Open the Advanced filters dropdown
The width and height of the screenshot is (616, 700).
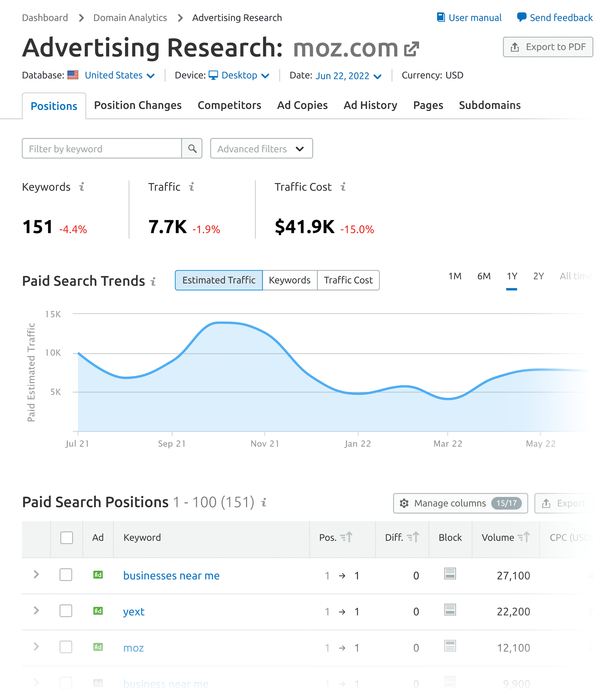(261, 149)
